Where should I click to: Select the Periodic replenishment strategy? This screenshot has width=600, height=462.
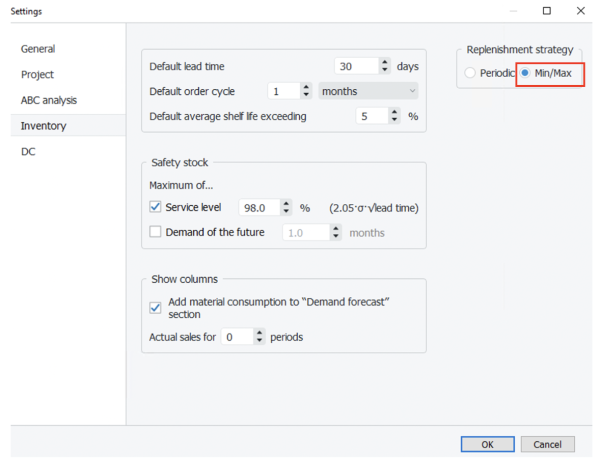[471, 74]
